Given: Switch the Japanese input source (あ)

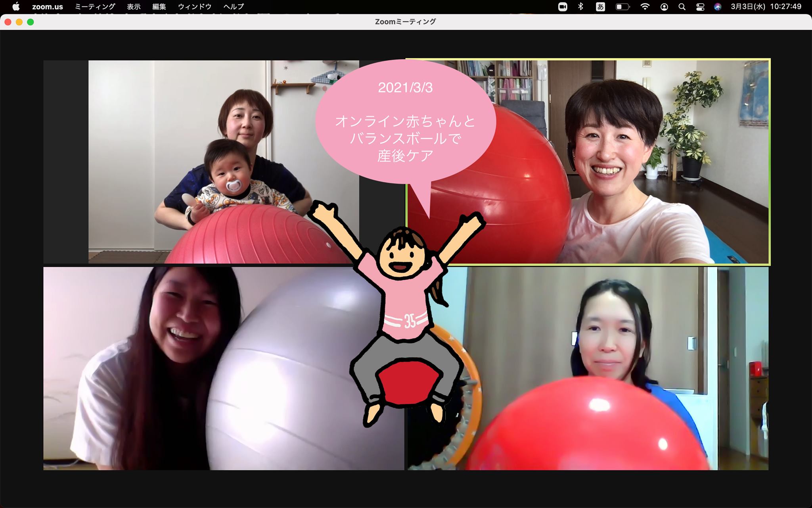Looking at the screenshot, I should tap(600, 7).
